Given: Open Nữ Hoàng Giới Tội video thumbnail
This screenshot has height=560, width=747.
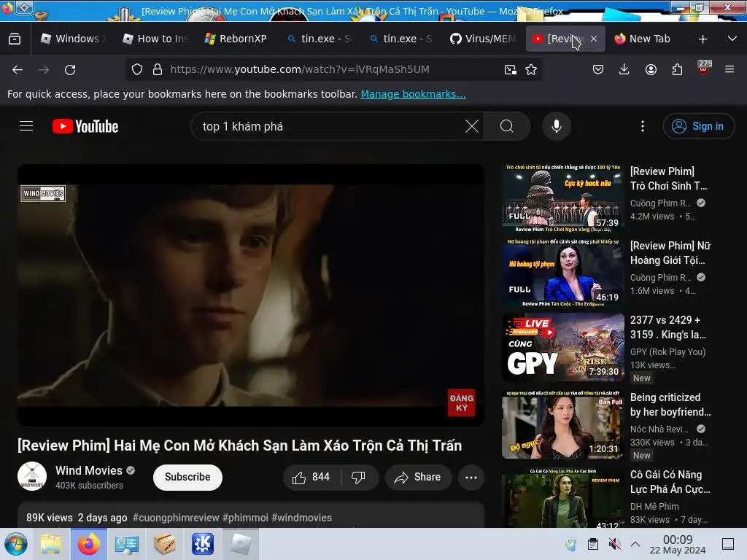Looking at the screenshot, I should coord(562,273).
